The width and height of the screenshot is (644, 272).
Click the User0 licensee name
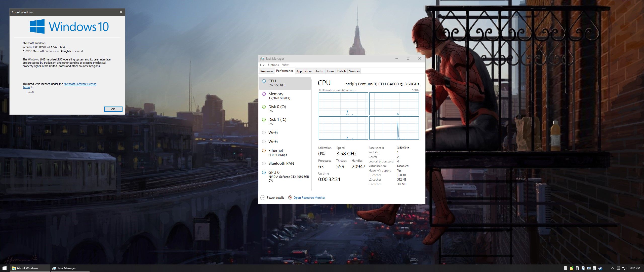pyautogui.click(x=30, y=92)
